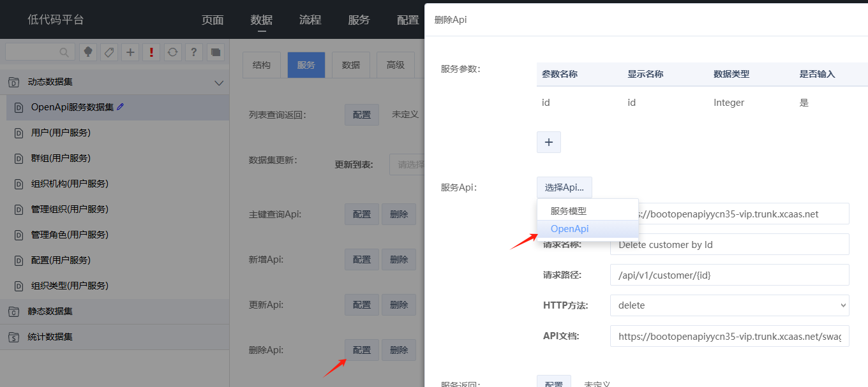
Task: Open 服务 in the top navigation
Action: coord(359,20)
